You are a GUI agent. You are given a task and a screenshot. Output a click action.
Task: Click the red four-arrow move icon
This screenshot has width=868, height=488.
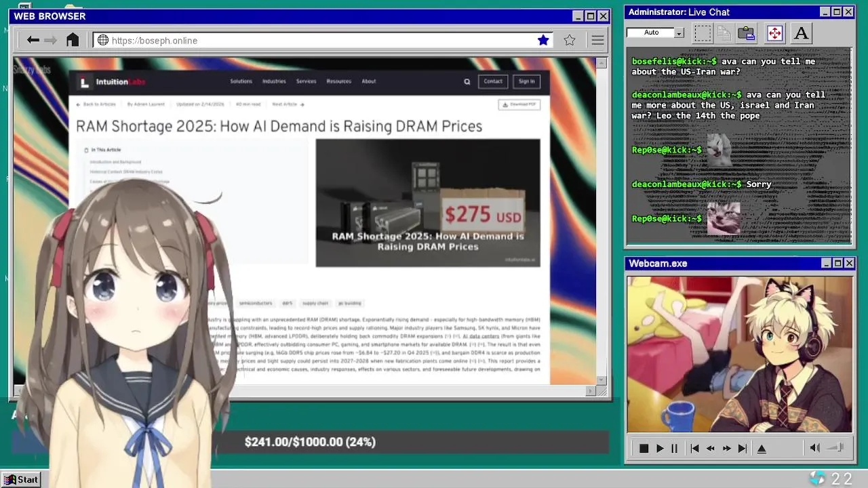774,33
